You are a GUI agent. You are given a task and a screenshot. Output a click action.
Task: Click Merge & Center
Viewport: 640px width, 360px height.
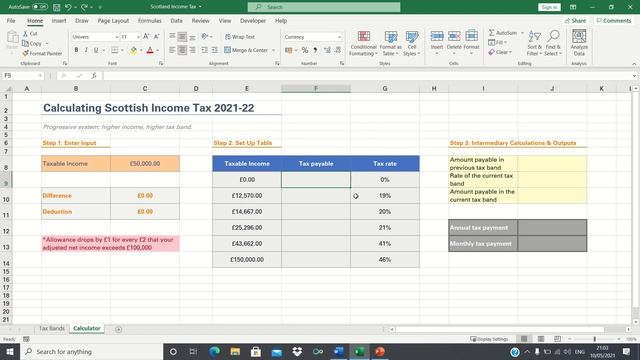tap(246, 50)
